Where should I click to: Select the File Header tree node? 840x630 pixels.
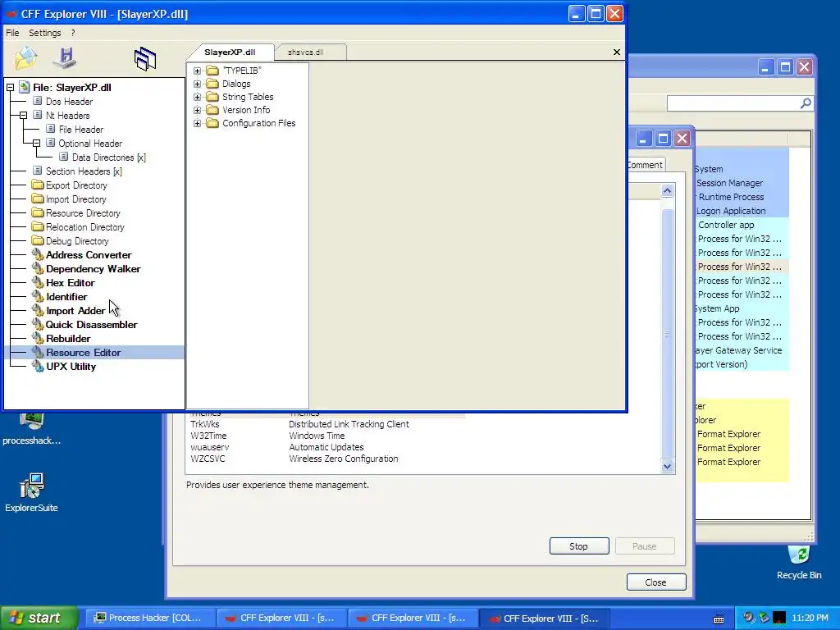[81, 129]
